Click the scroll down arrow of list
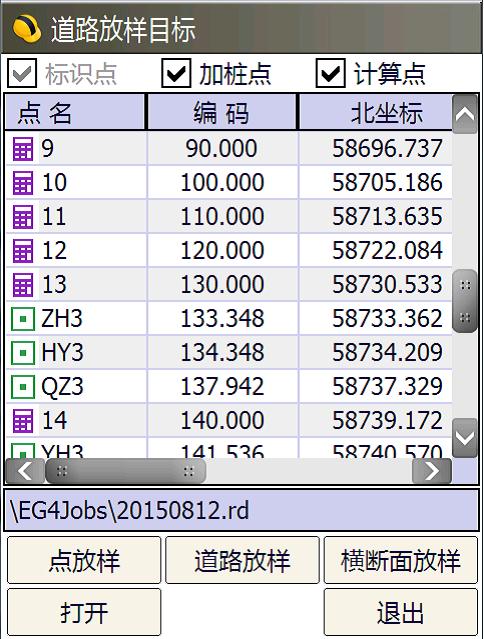Screen dimensions: 484x639 [465, 438]
